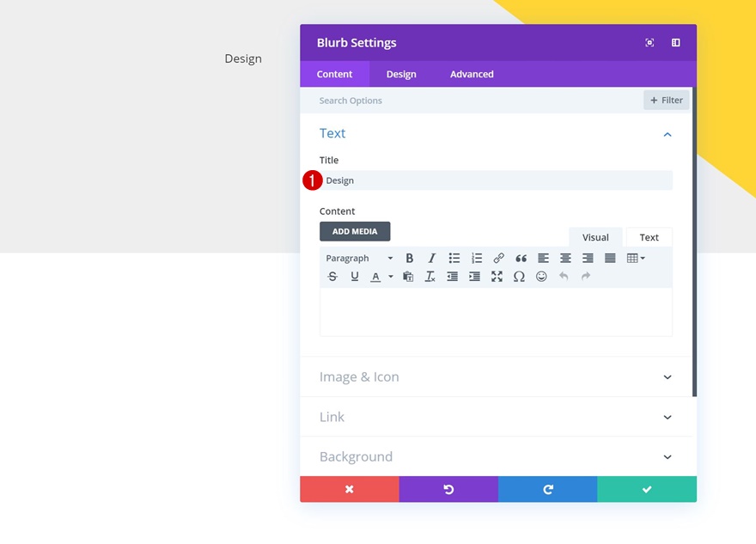Viewport: 756px width, 544px height.
Task: Switch to the Advanced tab
Action: coord(472,74)
